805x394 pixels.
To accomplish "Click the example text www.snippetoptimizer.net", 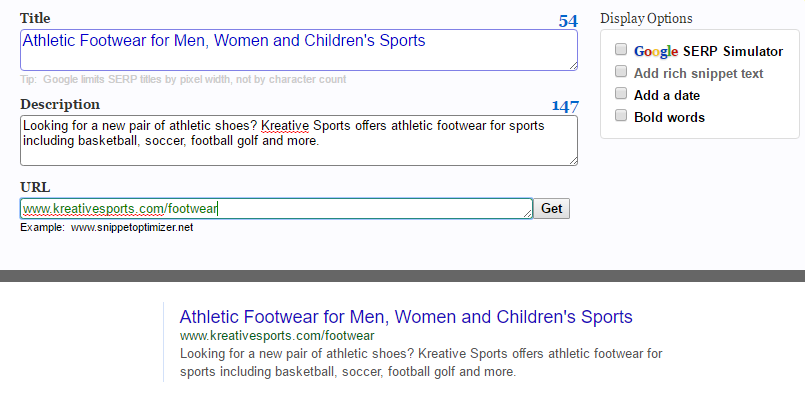I will pyautogui.click(x=132, y=228).
